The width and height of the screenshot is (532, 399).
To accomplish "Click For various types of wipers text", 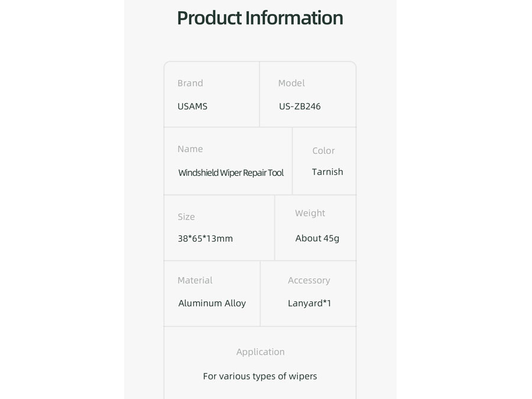I will (260, 377).
